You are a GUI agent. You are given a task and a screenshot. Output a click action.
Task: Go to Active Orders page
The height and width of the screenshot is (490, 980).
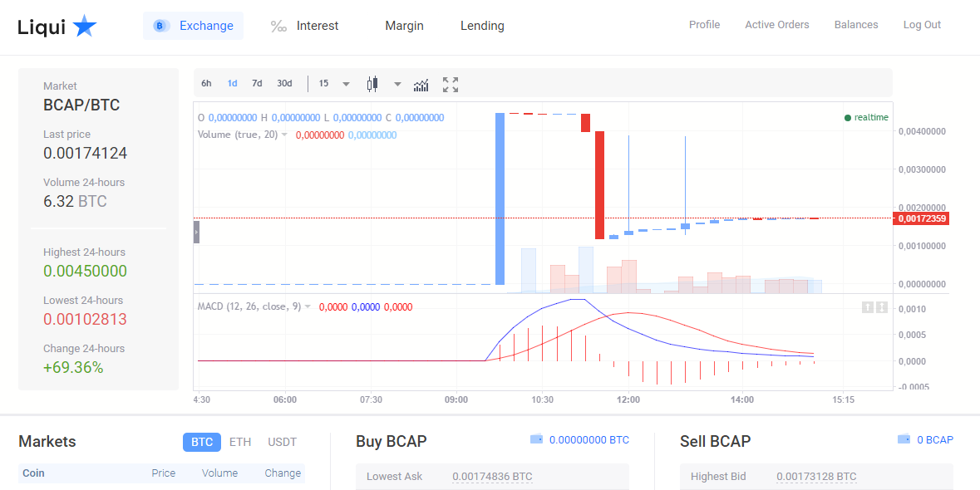coord(776,25)
